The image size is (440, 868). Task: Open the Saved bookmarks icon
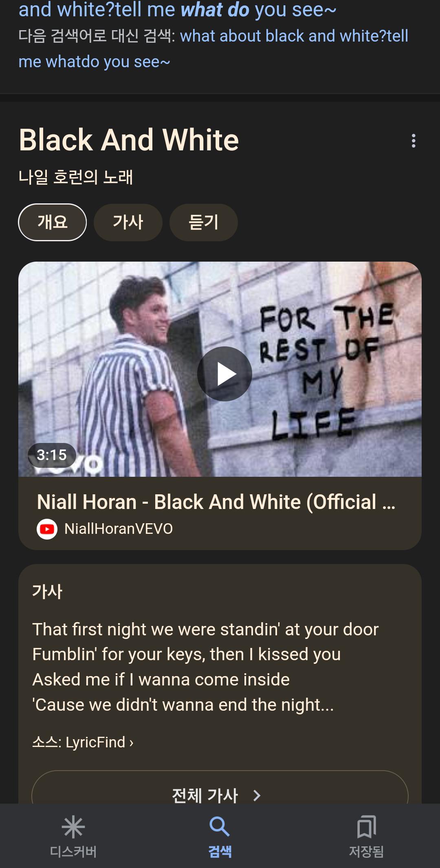[x=366, y=826]
